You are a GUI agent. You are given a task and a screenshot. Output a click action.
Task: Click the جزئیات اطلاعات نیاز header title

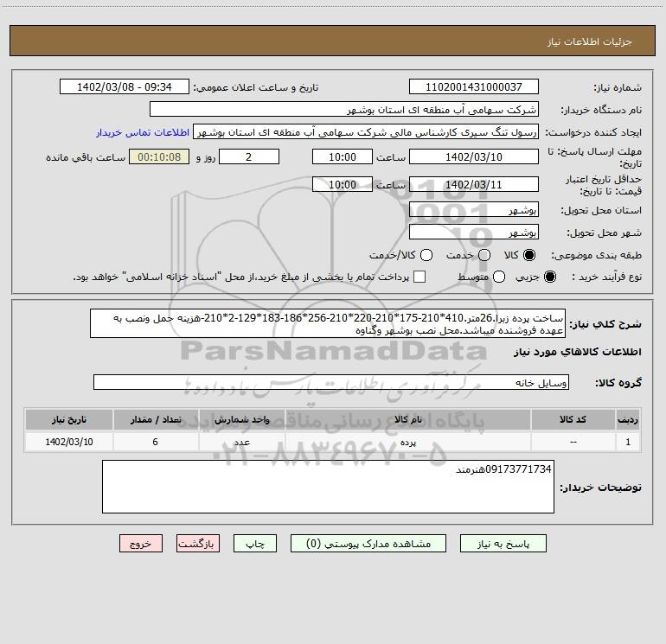pos(589,41)
